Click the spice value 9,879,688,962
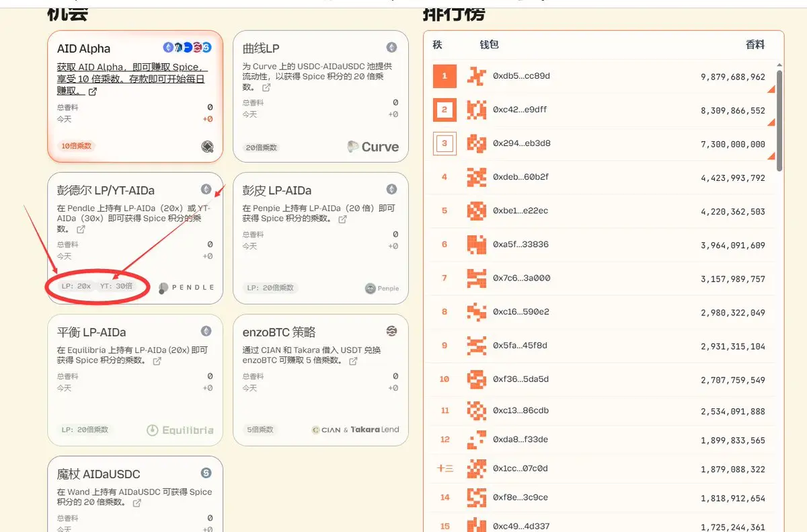This screenshot has width=807, height=532. tap(733, 77)
